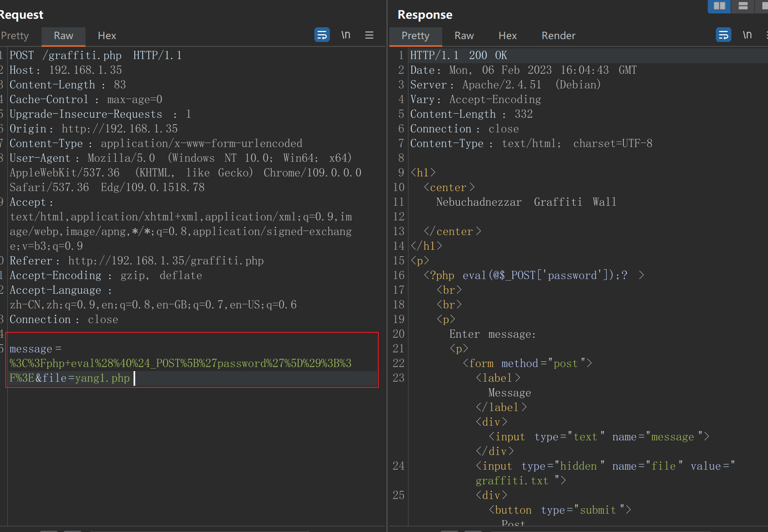This screenshot has width=768, height=532.
Task: Click the 'Server: Apache/2.4.51 (Debian)' header
Action: point(505,85)
